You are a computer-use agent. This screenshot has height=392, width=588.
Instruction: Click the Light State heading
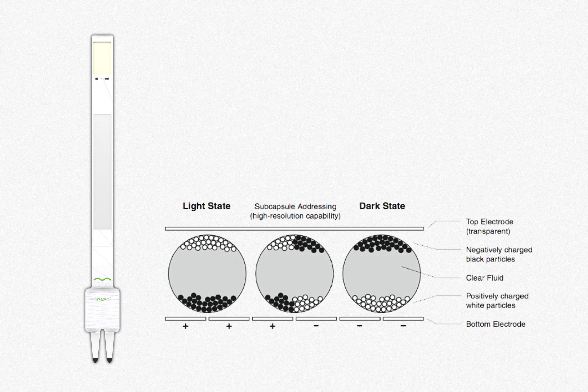tap(207, 206)
